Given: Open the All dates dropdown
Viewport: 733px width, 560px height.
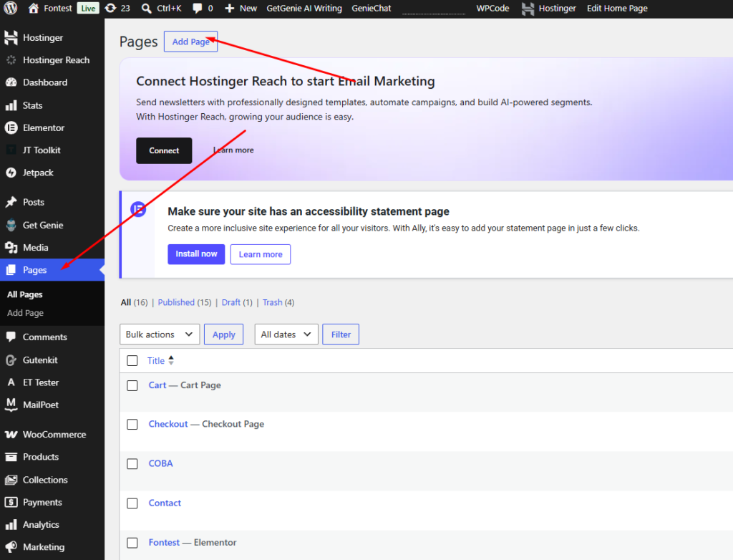Looking at the screenshot, I should [286, 334].
